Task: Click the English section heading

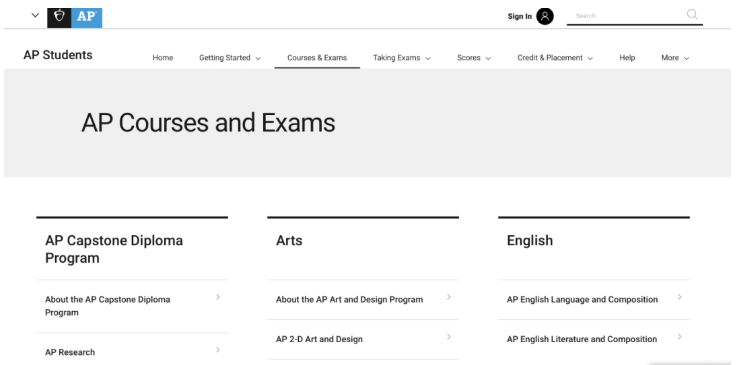Action: [530, 241]
